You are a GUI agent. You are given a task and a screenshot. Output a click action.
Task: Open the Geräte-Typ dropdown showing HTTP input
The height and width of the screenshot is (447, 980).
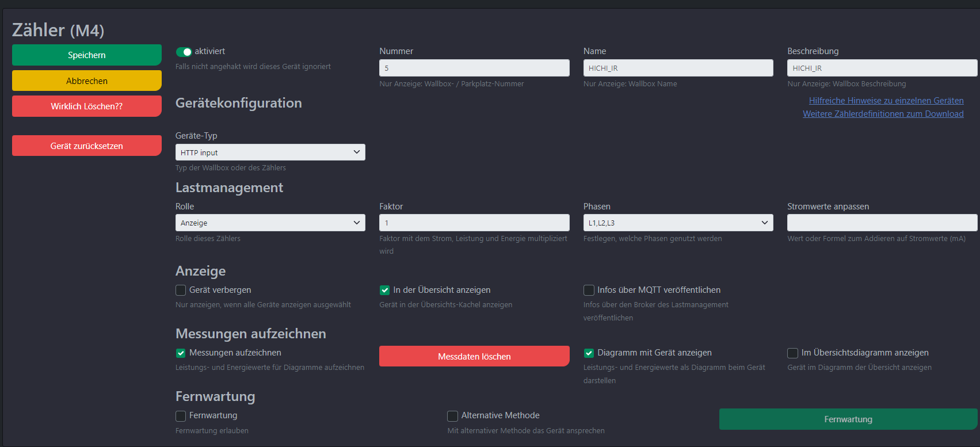click(x=270, y=152)
